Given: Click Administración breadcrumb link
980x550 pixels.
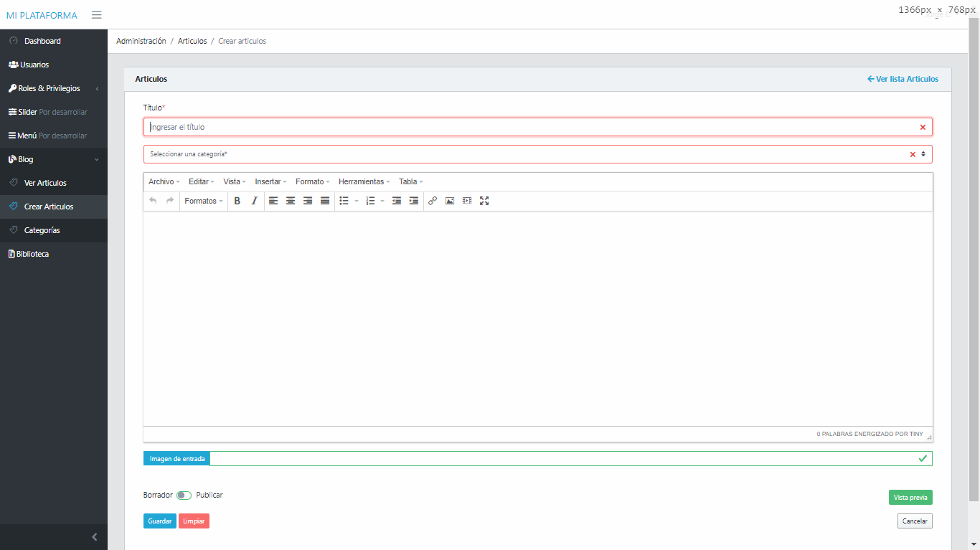Looking at the screenshot, I should coord(141,41).
